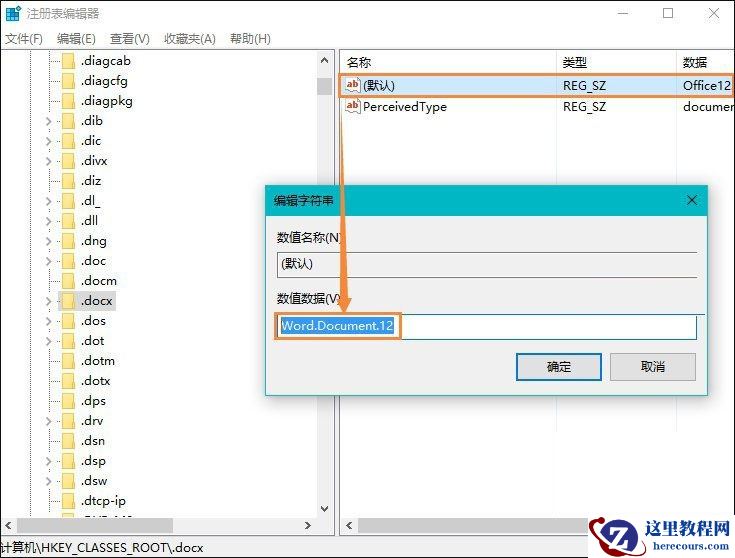The image size is (735, 558).
Task: Click the .dotx folder icon
Action: point(68,381)
